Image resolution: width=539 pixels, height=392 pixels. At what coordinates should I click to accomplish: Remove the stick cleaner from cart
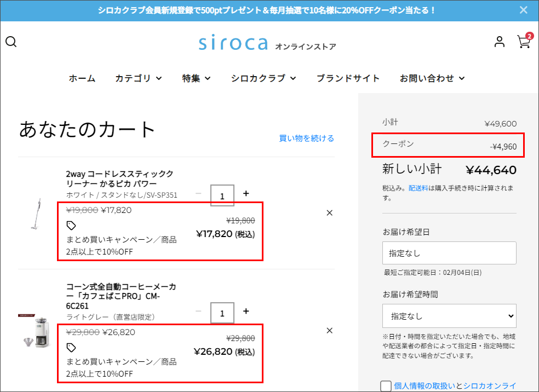tap(329, 213)
